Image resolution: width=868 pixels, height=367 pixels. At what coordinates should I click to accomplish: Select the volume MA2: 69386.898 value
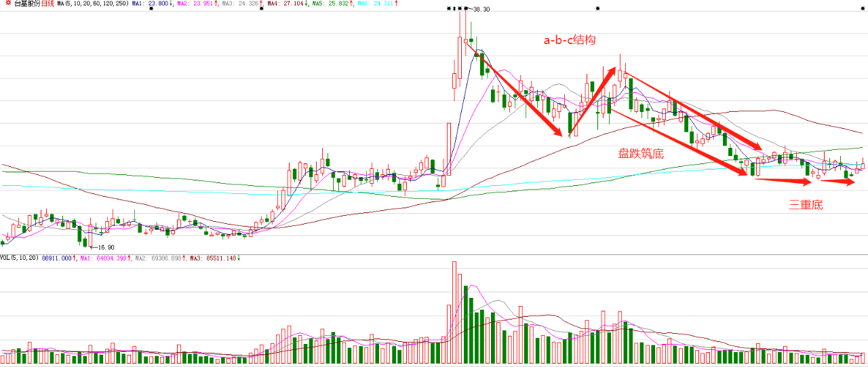(x=160, y=258)
